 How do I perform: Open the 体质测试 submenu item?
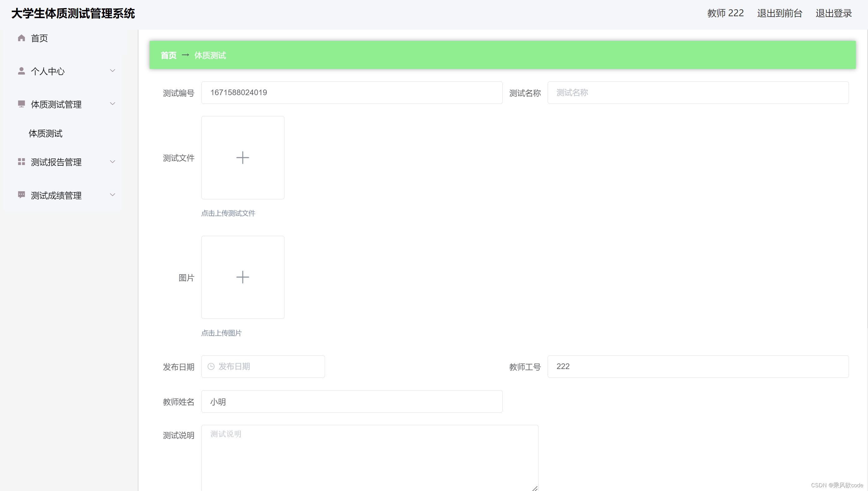[x=46, y=134]
